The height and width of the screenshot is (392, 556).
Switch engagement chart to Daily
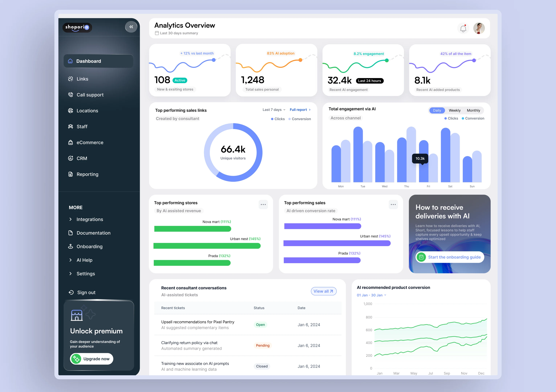coord(437,110)
